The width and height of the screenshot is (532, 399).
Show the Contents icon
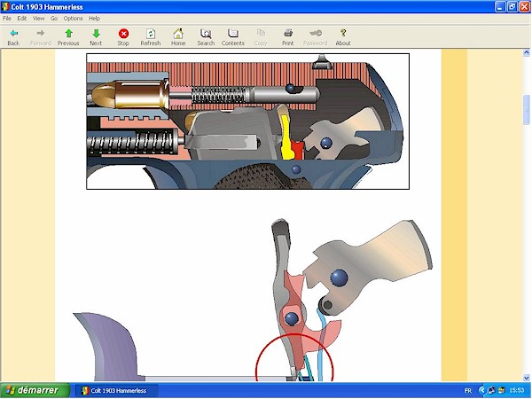[x=232, y=34]
